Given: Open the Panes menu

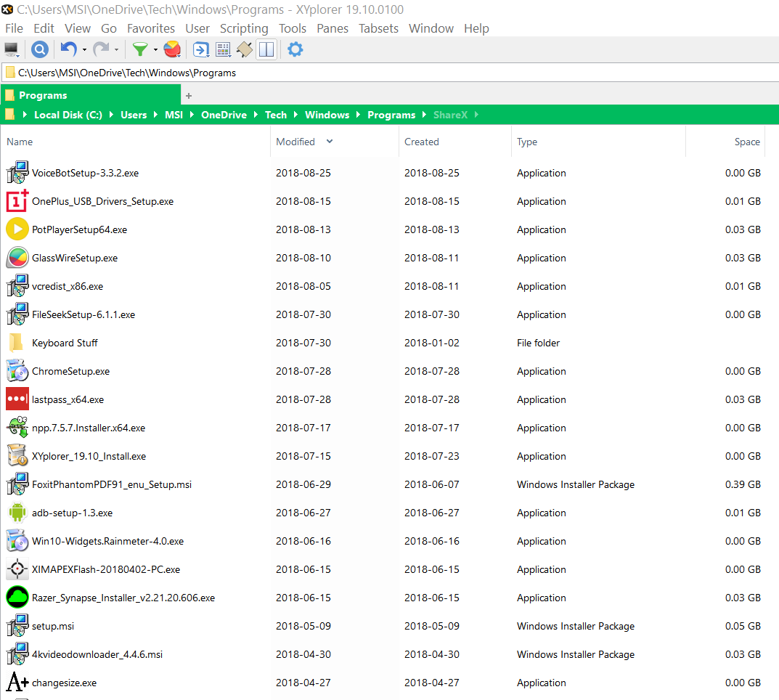Looking at the screenshot, I should pos(333,28).
